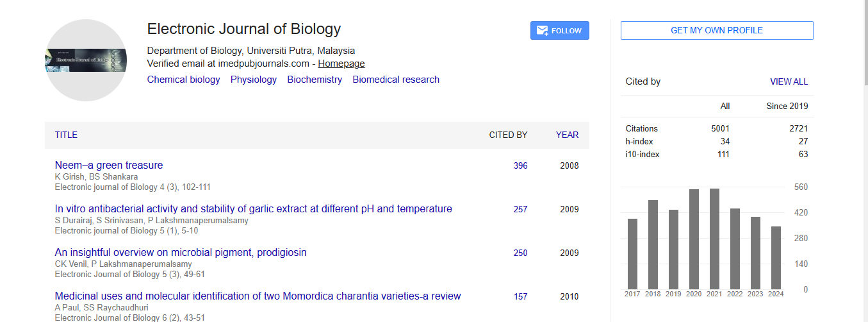This screenshot has height=322, width=868.
Task: Open the Momordica charantia varieties review
Action: click(x=258, y=296)
